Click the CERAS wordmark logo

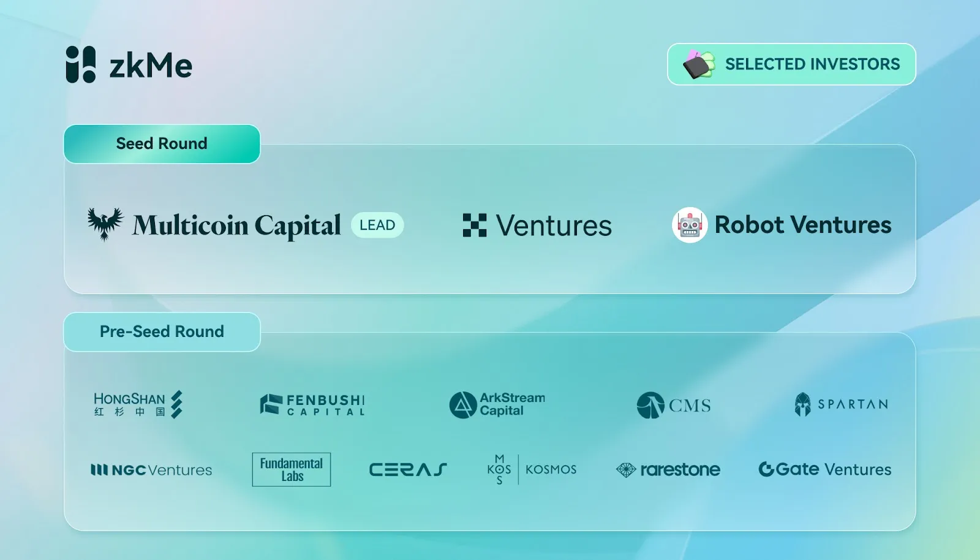coord(408,470)
